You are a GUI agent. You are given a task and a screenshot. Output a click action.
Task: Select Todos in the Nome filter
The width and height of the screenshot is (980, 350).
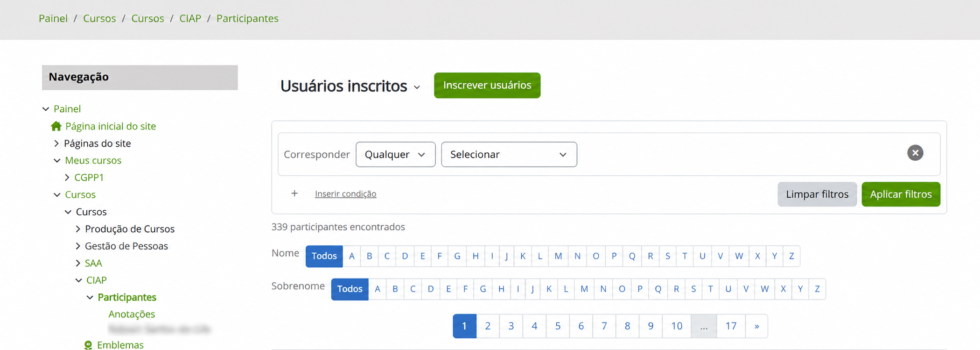(x=324, y=256)
